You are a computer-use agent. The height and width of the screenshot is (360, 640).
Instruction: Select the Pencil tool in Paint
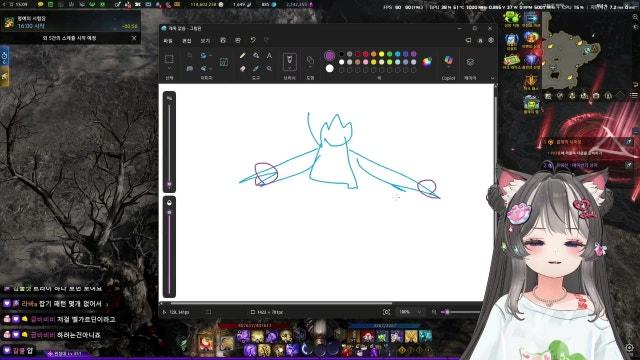pyautogui.click(x=242, y=56)
